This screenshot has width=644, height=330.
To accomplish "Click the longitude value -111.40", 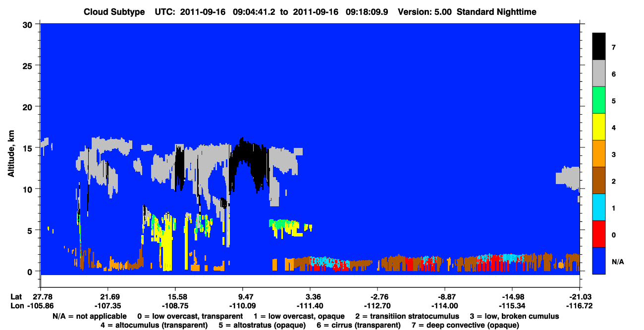I will coord(310,306).
